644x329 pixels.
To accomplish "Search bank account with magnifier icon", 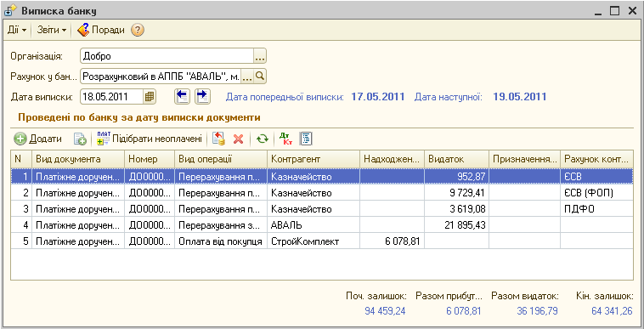I will point(260,76).
